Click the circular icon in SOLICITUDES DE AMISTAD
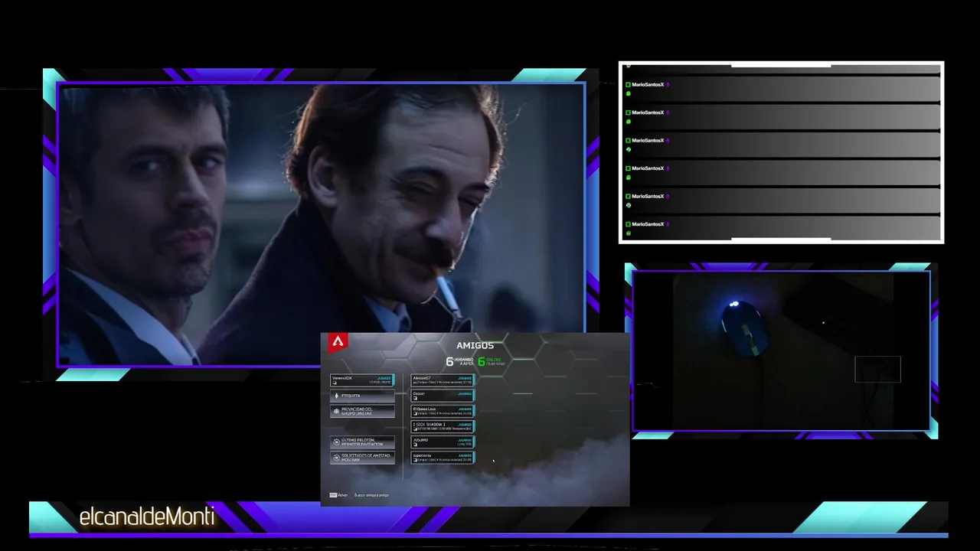The image size is (980, 551). tap(336, 458)
